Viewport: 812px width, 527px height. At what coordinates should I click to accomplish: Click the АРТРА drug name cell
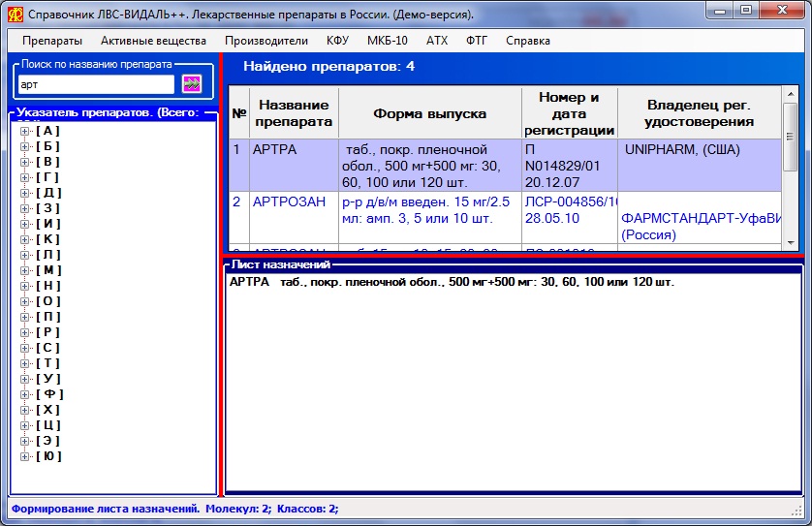coord(295,165)
